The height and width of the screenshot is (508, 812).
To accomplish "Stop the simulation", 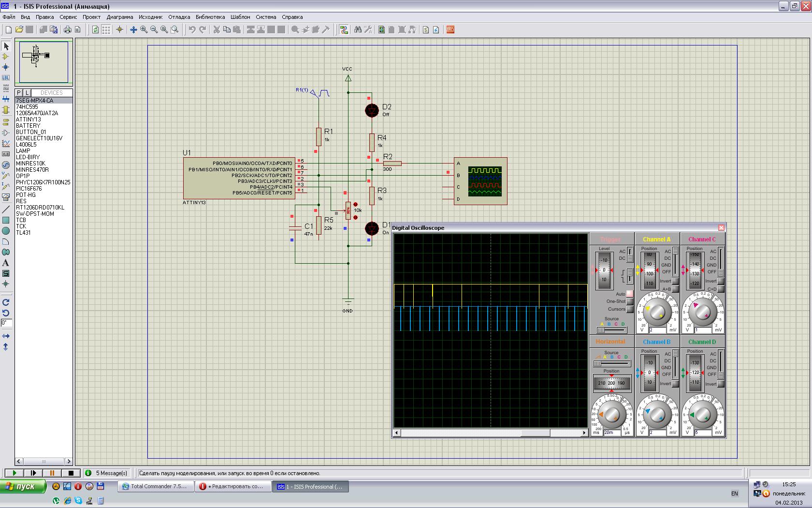I will click(71, 473).
